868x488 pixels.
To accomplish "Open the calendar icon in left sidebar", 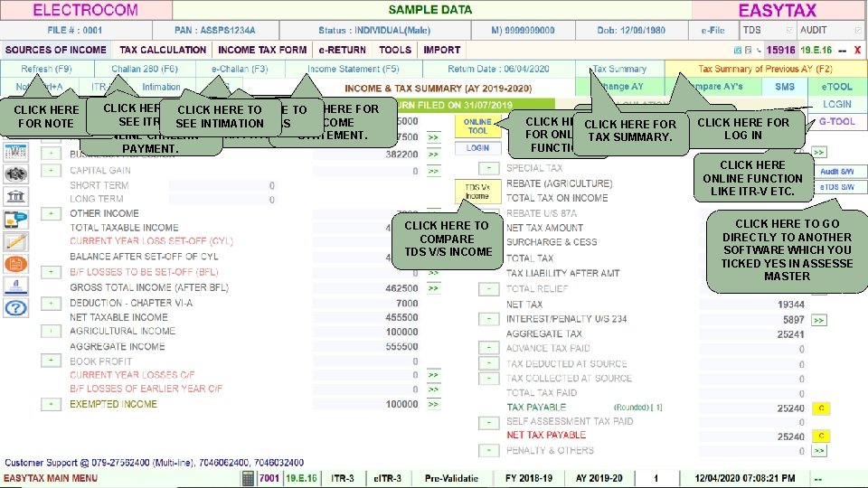I will pyautogui.click(x=15, y=152).
